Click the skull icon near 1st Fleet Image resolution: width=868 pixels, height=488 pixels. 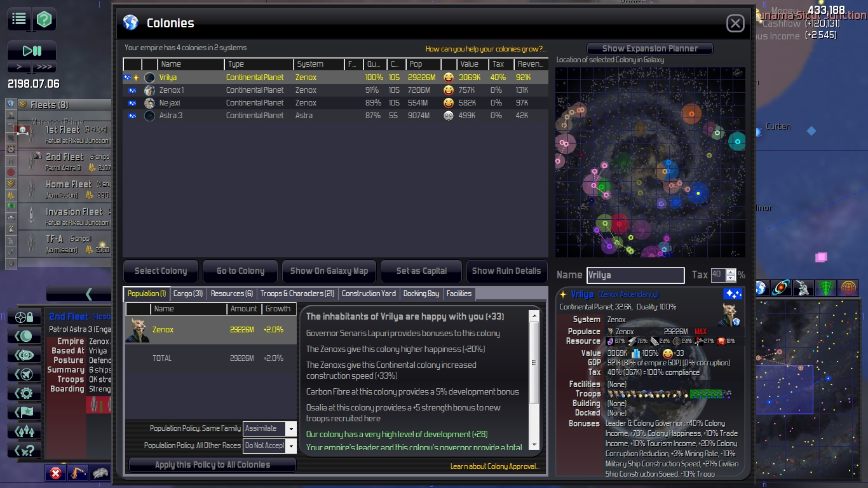pos(23,130)
